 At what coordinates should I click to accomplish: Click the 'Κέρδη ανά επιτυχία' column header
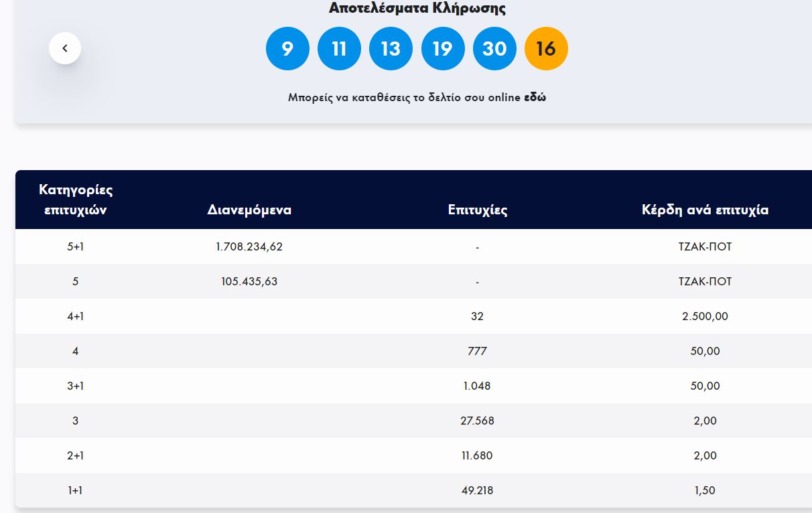pyautogui.click(x=705, y=210)
